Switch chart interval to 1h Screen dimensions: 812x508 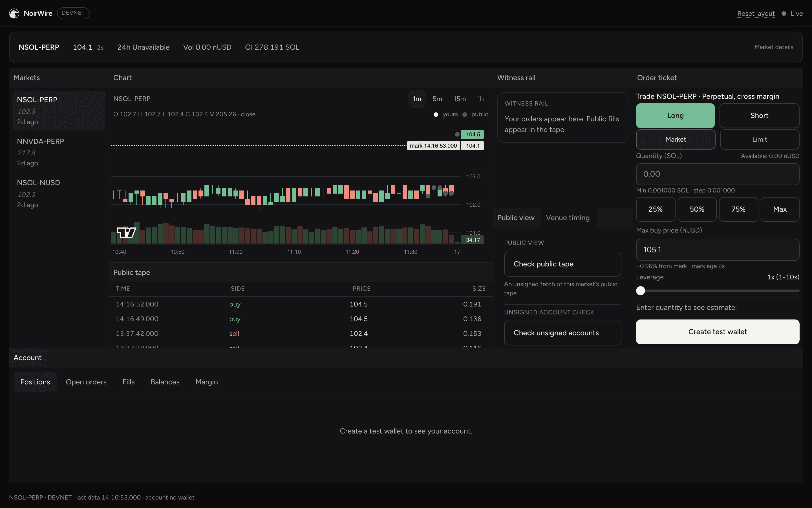tap(480, 99)
